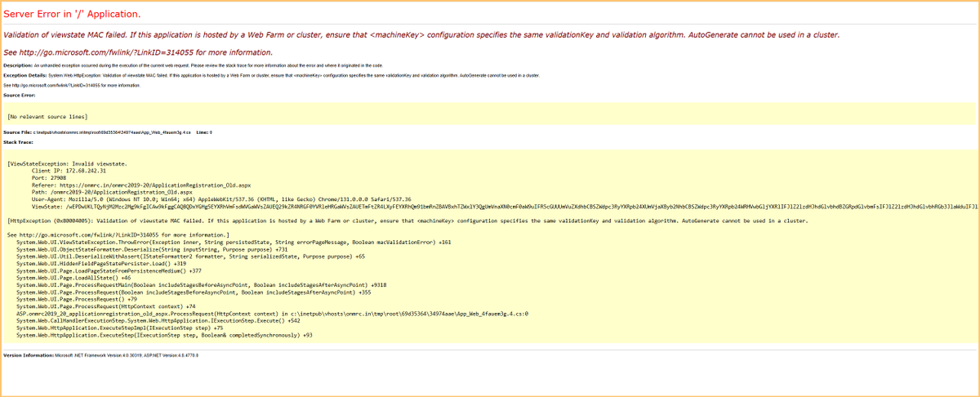Select "HttpApplication.ExecuteStep" +93 stack line
The image size is (980, 397).
coord(164,335)
